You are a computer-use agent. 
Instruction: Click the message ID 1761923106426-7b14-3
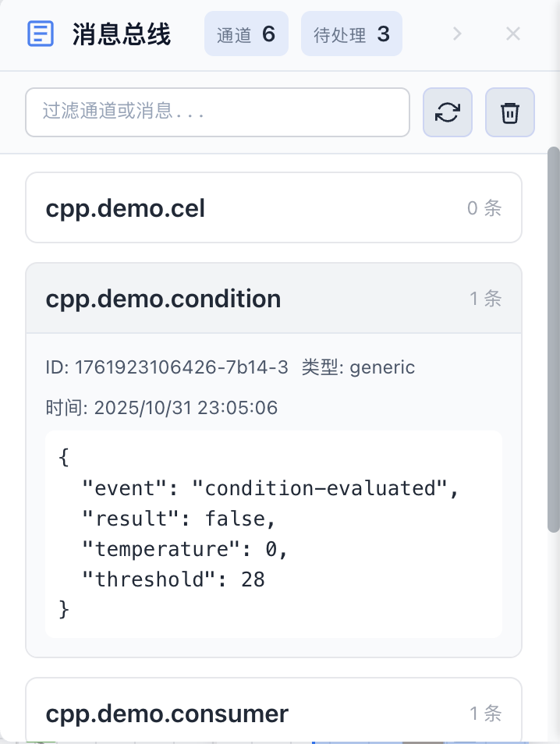click(167, 367)
